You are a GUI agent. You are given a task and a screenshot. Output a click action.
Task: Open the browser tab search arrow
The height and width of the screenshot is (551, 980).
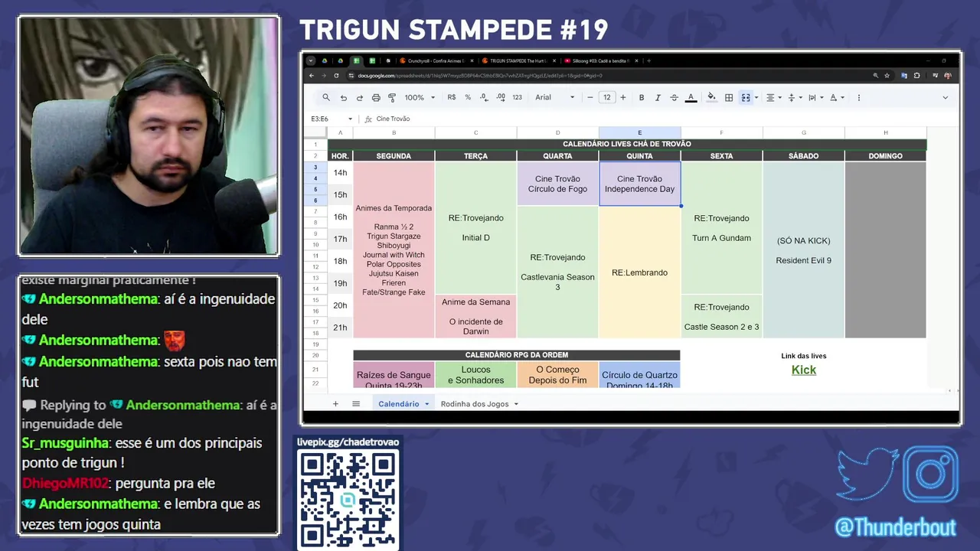(311, 60)
